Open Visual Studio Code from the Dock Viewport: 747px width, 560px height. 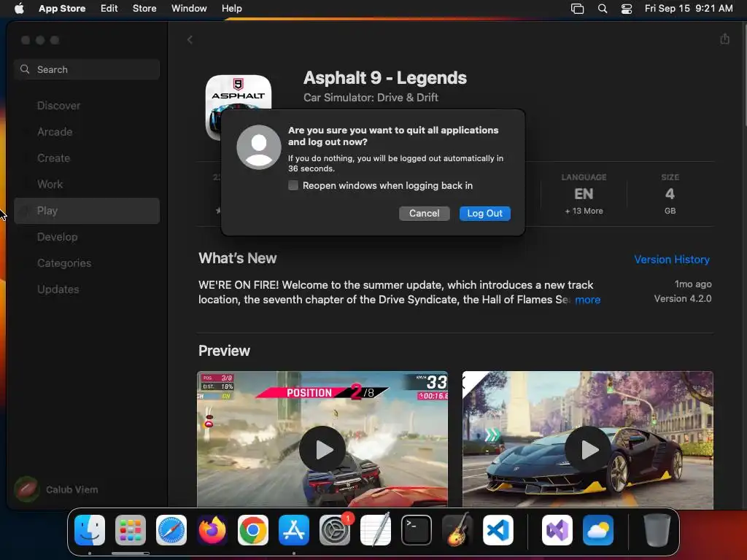(498, 530)
